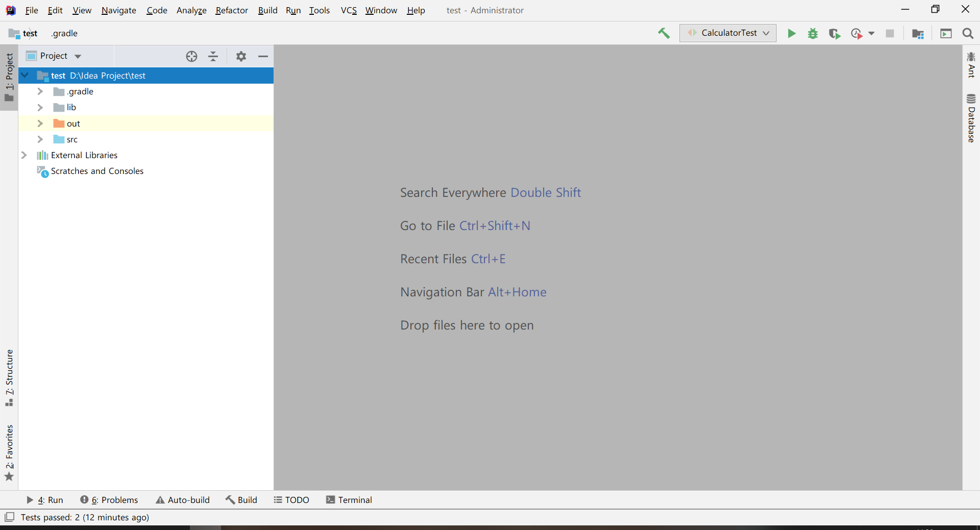Click the Run with Profiler icon
Viewport: 980px width, 530px height.
[856, 33]
